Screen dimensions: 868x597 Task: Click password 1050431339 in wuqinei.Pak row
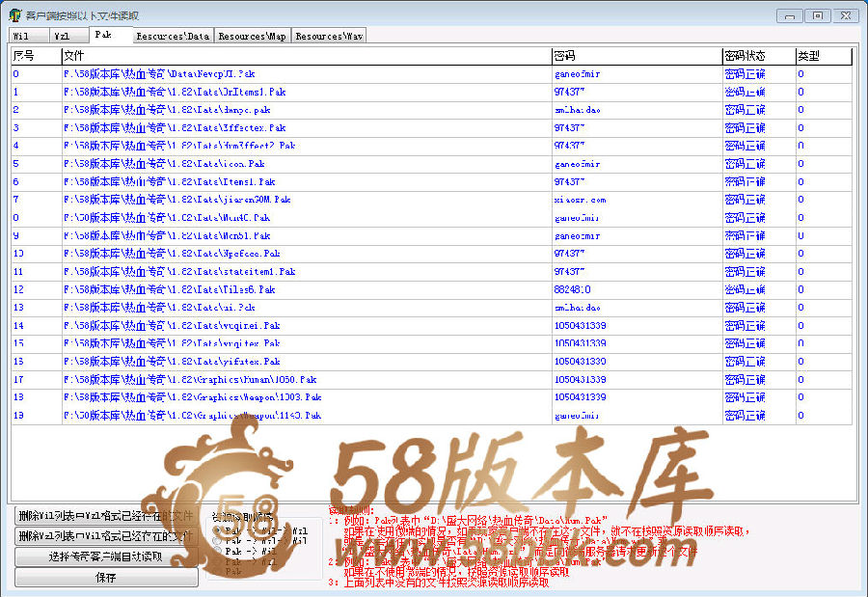581,325
